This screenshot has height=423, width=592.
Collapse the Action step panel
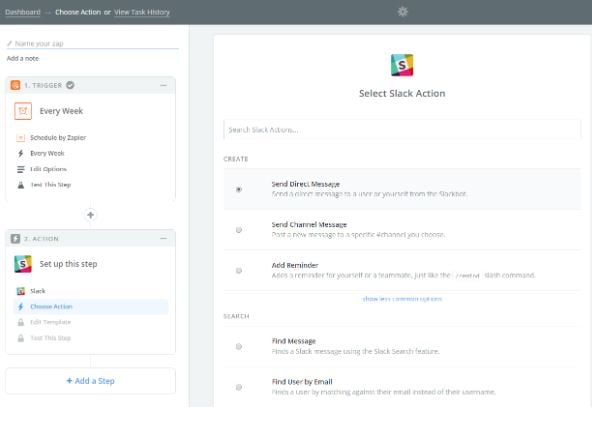tap(163, 239)
